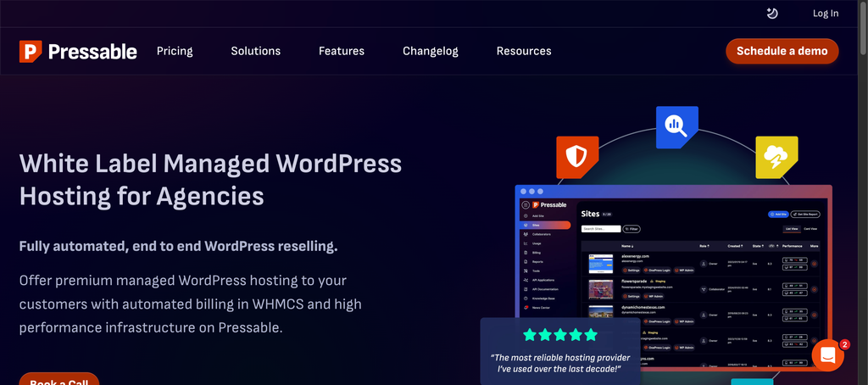This screenshot has width=868, height=385.
Task: Go to the Changelog page
Action: coord(430,51)
